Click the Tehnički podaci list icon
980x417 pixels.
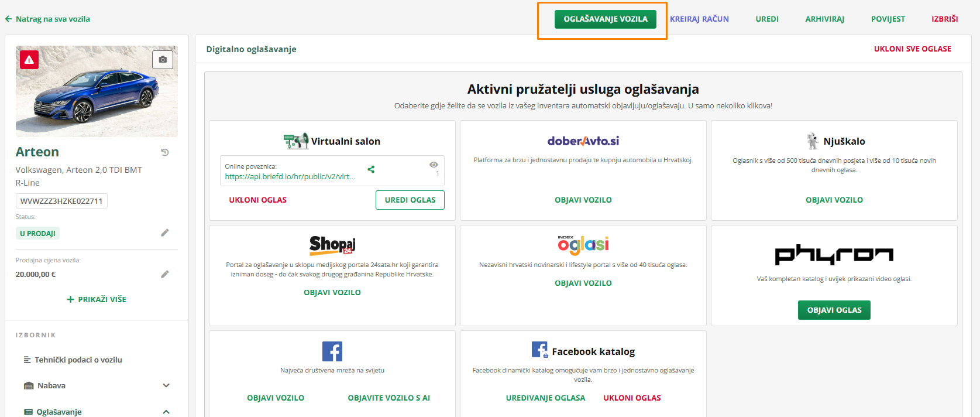pos(27,360)
